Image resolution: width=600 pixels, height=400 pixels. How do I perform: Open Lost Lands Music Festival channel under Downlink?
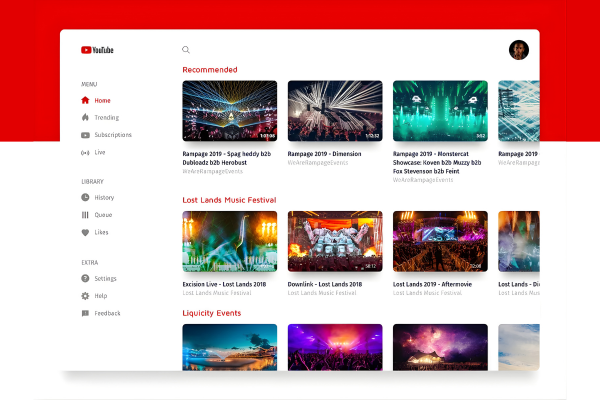(322, 293)
